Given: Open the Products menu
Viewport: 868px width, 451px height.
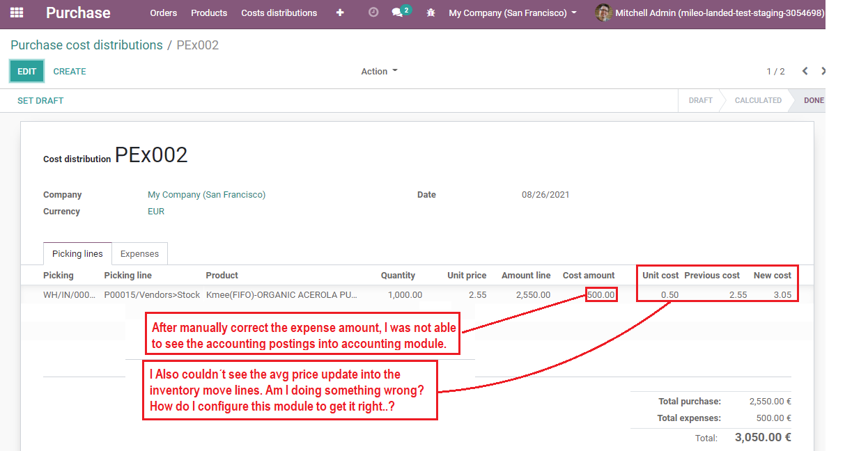Looking at the screenshot, I should 209,13.
